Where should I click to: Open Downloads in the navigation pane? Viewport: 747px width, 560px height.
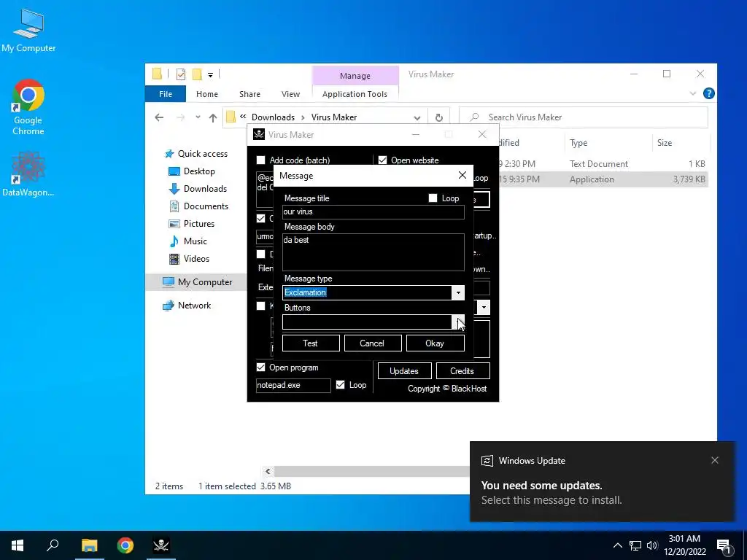pos(205,189)
